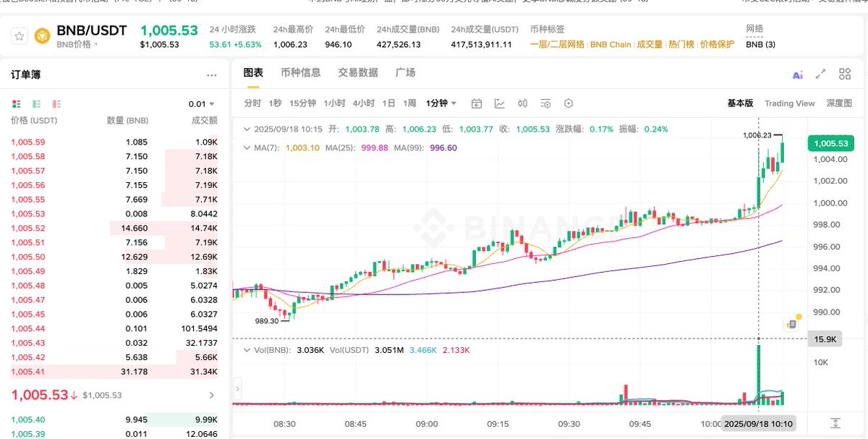The width and height of the screenshot is (868, 439).
Task: Select the 15分钟 time interval
Action: click(302, 103)
